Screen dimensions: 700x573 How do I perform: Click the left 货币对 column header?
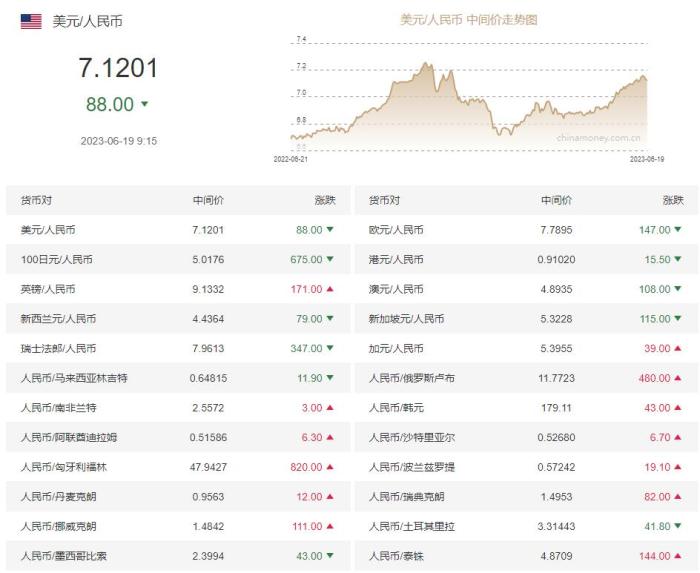[x=36, y=200]
